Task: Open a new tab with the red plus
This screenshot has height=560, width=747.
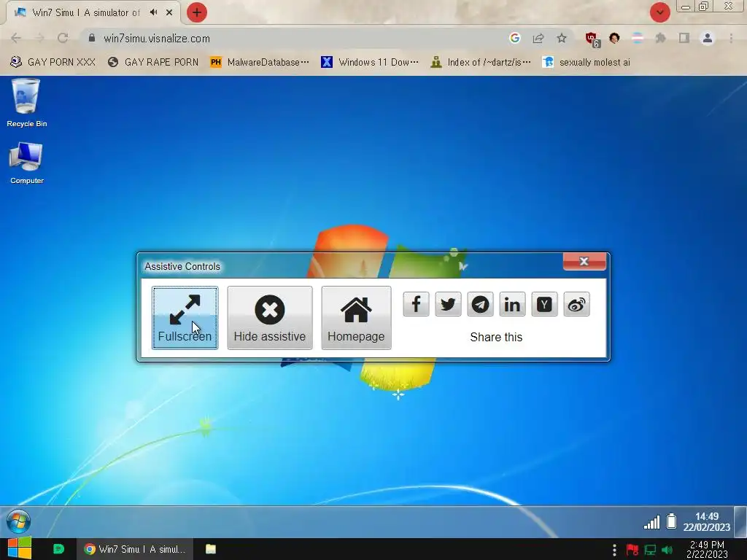Action: (197, 12)
